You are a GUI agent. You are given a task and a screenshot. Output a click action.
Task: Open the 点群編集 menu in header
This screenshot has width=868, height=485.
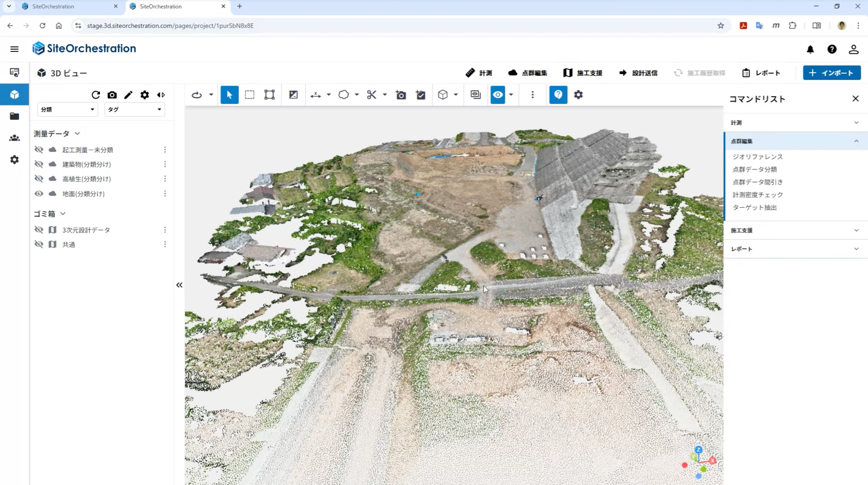pyautogui.click(x=528, y=73)
